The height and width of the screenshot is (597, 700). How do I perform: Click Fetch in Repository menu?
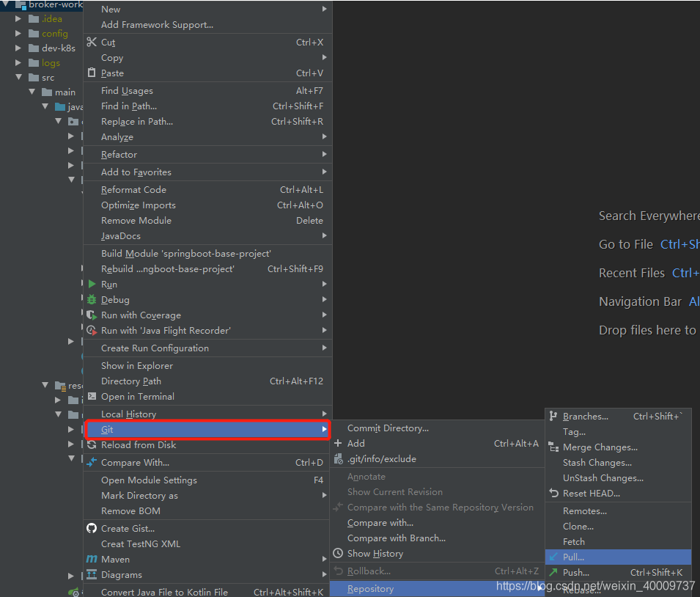click(x=619, y=541)
